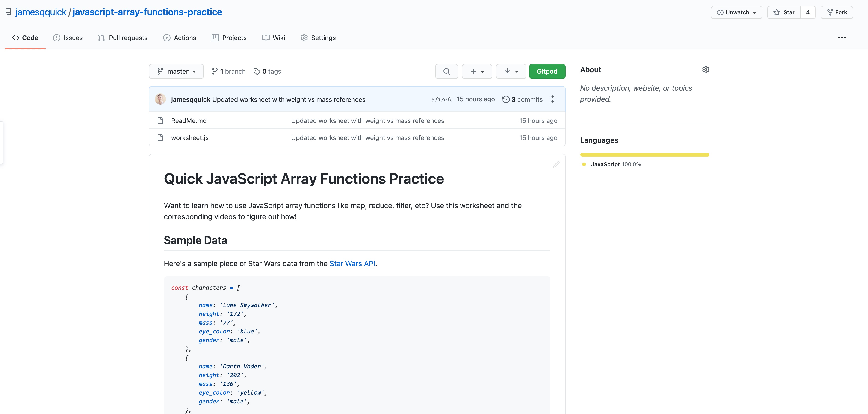
Task: Click the branch count icon
Action: pos(215,71)
